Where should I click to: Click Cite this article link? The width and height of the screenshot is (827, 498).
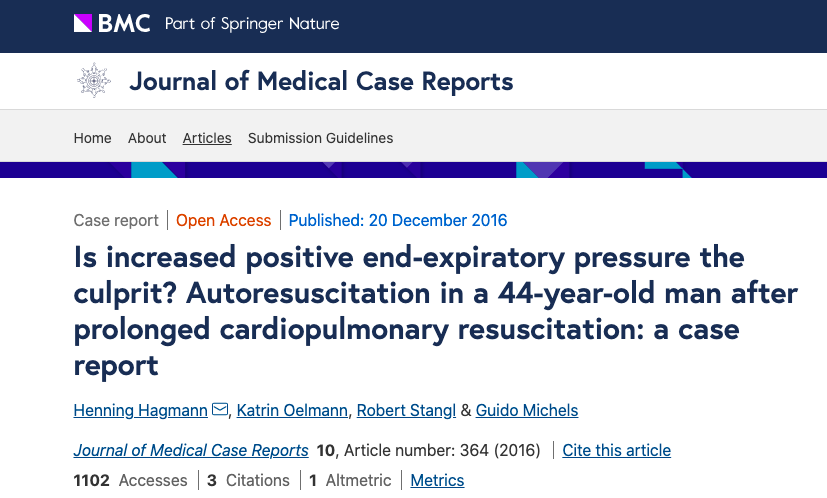tap(617, 450)
